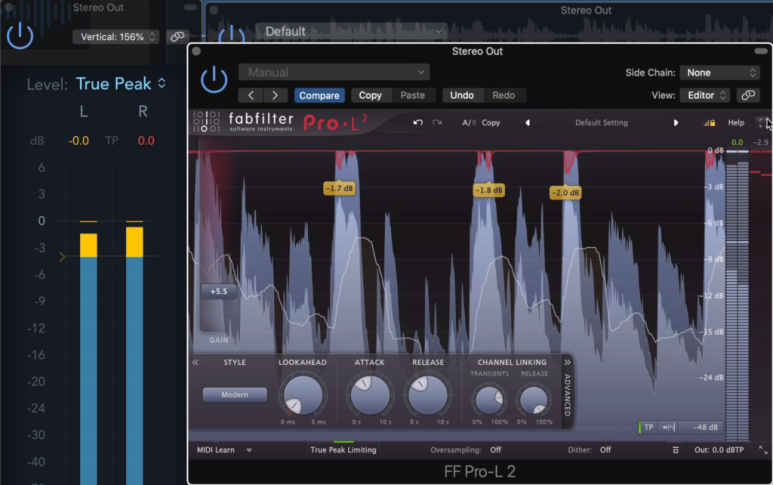
Task: Toggle the power button beside Vertical 156% field
Action: coord(20,35)
